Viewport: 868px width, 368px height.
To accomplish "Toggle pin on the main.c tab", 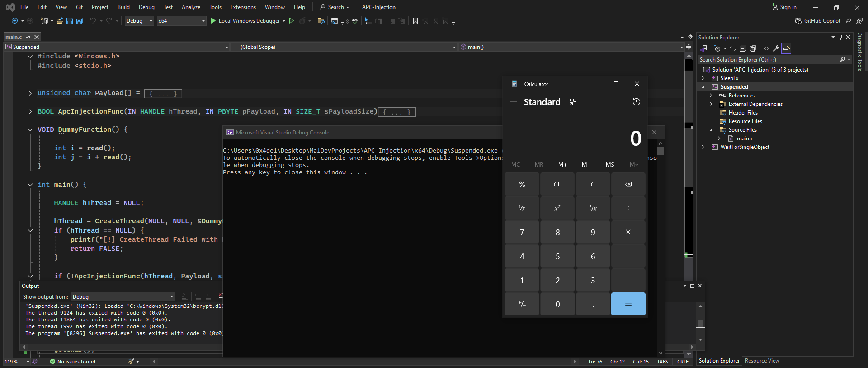I will click(x=28, y=37).
